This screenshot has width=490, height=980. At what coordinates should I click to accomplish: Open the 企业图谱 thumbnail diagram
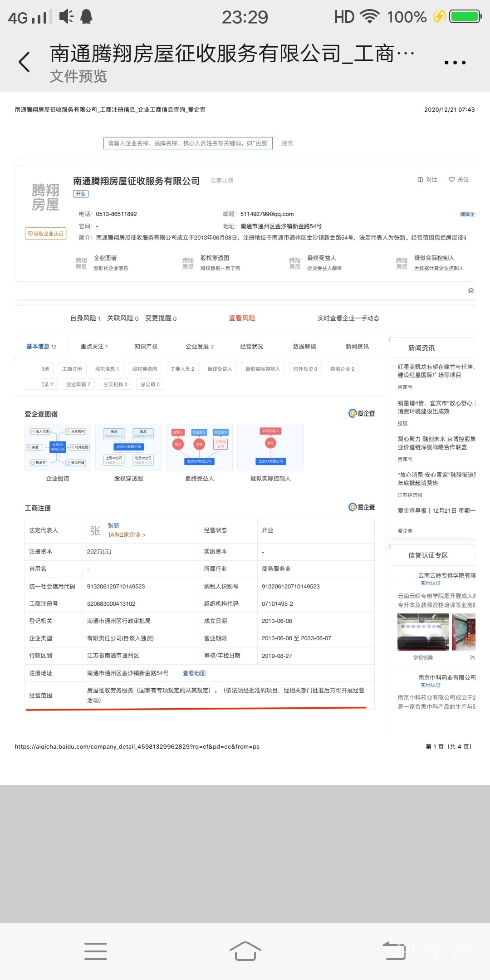tap(58, 447)
